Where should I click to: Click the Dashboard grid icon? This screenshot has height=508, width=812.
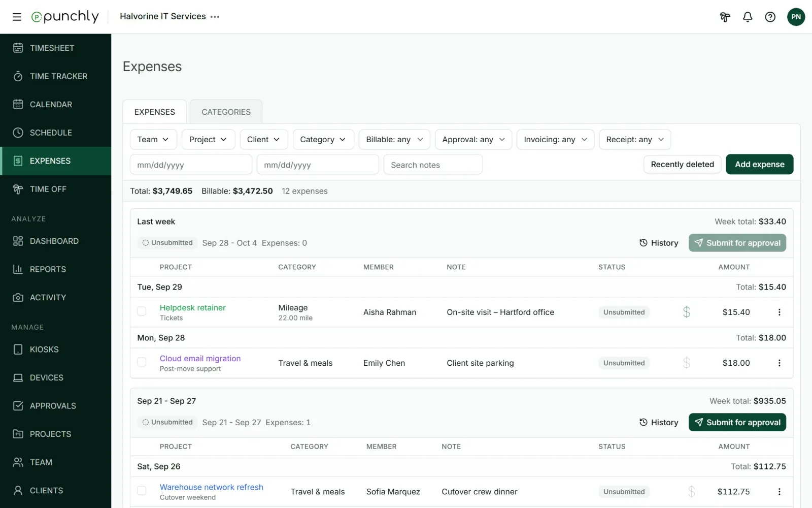tap(18, 241)
